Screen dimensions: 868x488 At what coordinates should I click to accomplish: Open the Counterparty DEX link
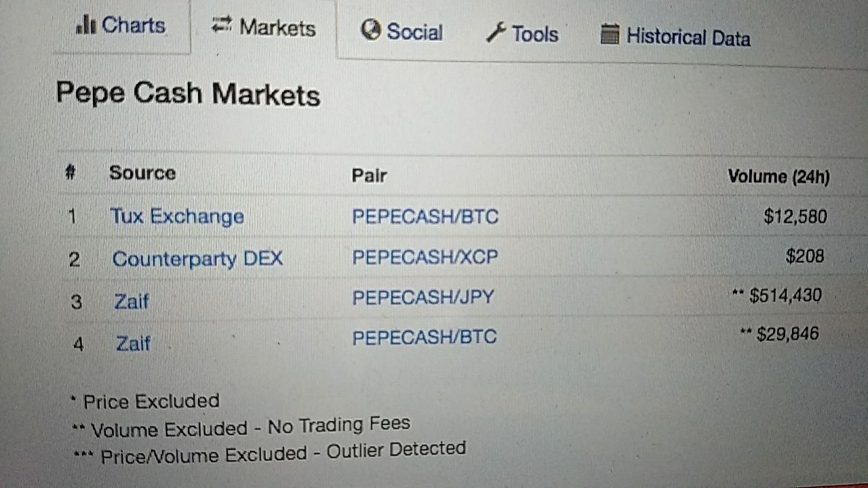(x=197, y=259)
